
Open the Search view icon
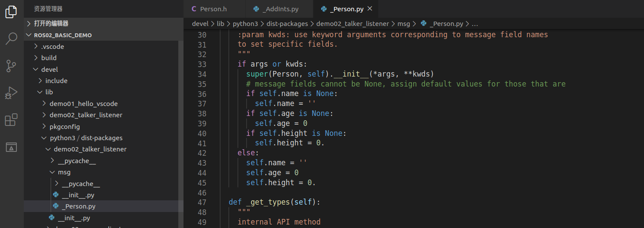tap(11, 39)
